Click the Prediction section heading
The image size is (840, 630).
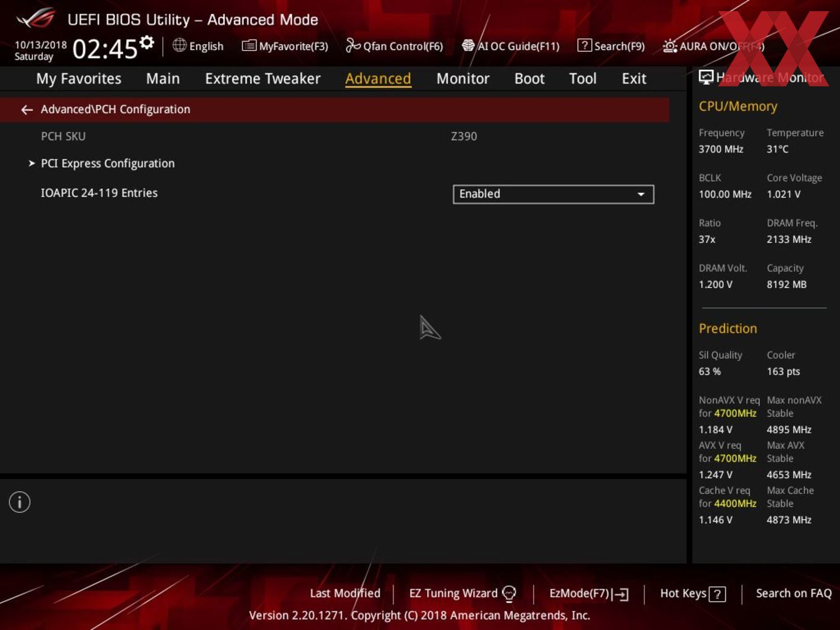pos(728,329)
